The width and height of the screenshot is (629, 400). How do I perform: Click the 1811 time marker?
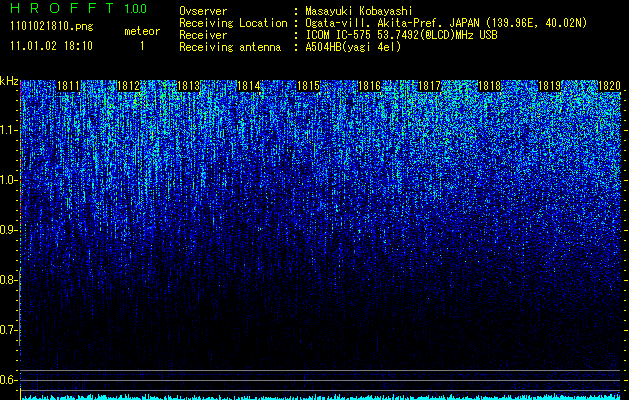pos(69,85)
